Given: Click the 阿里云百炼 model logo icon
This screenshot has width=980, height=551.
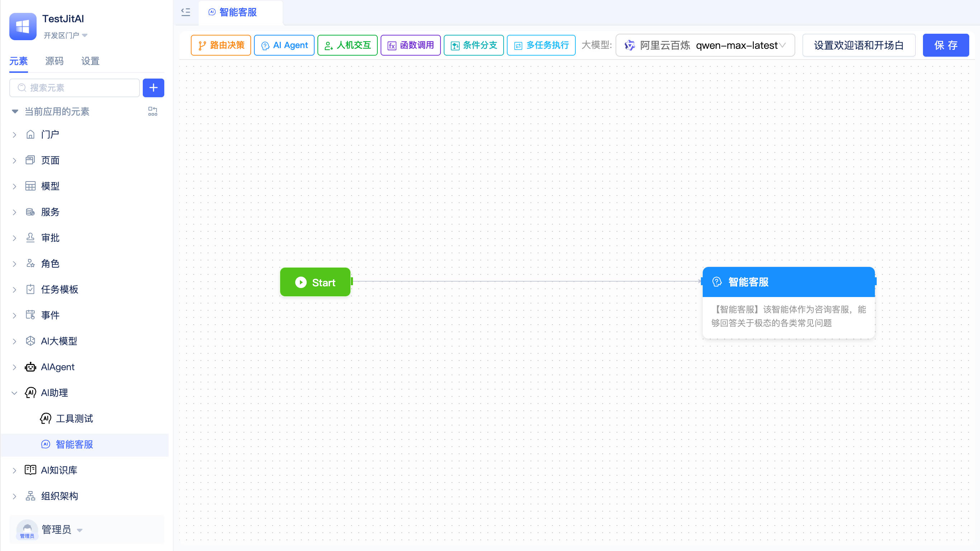Looking at the screenshot, I should click(630, 45).
